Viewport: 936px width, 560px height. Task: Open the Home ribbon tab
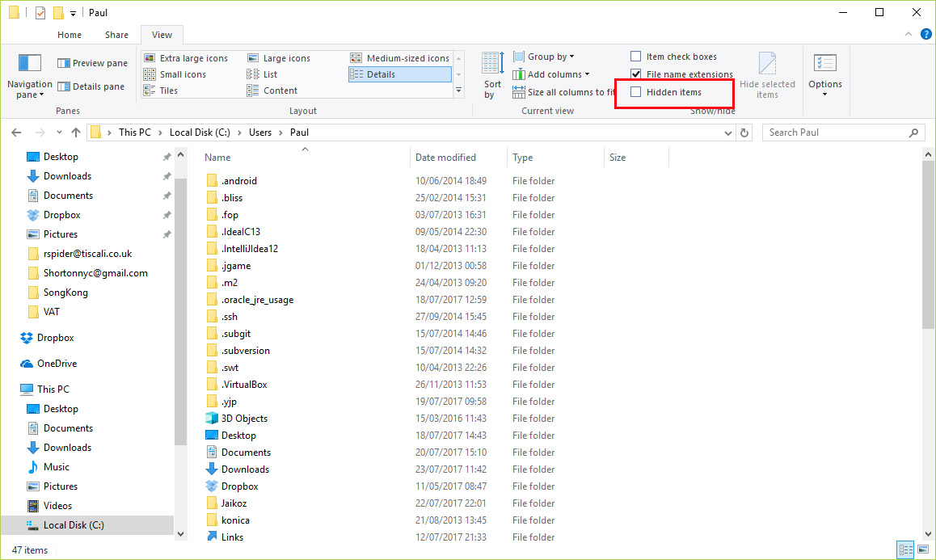coord(70,35)
